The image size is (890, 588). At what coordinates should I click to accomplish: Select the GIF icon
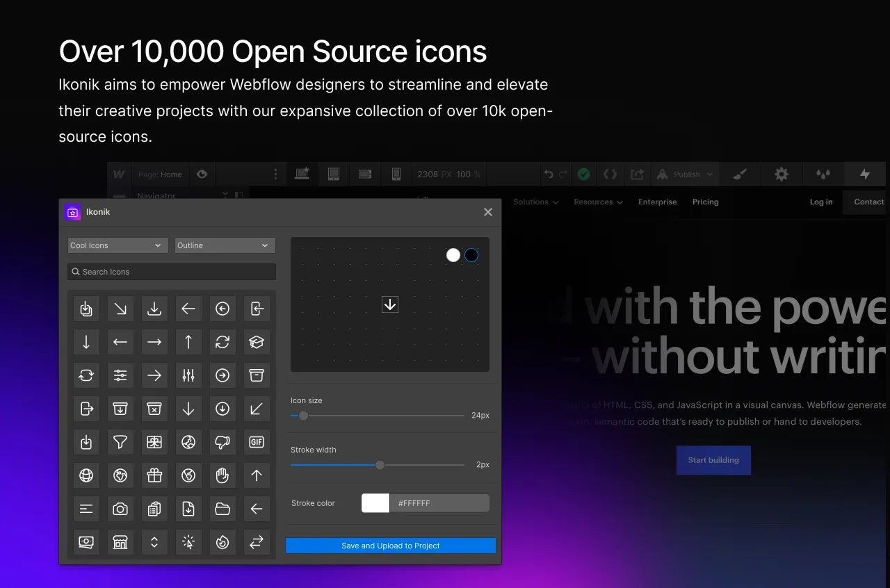click(257, 442)
